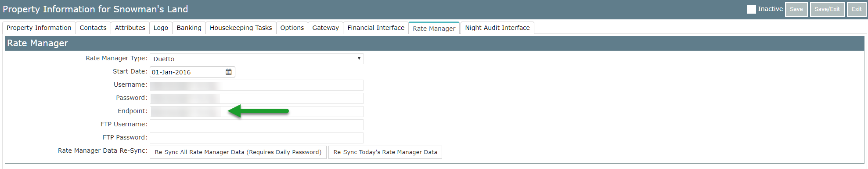
Task: Expand the Rate Manager Type dropdown
Action: (x=256, y=59)
